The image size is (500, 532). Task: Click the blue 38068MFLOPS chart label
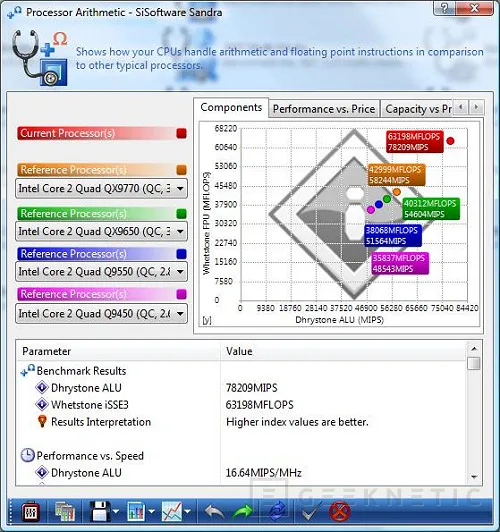(x=393, y=235)
